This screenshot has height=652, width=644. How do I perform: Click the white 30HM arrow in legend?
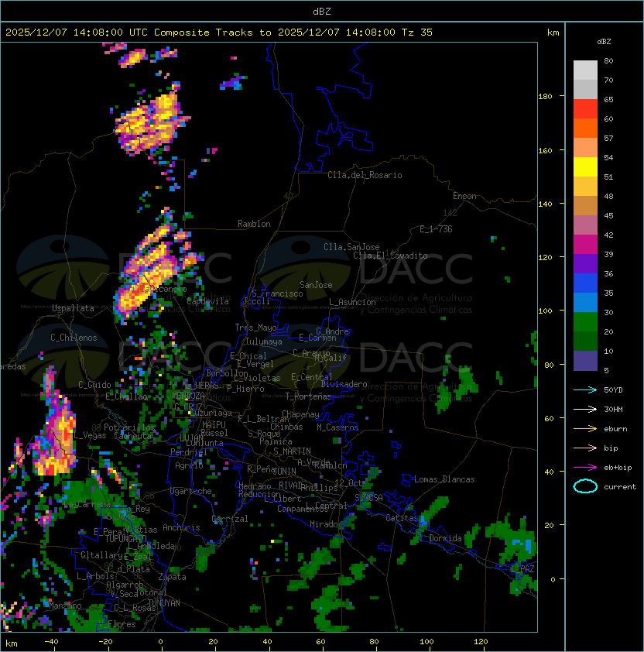[x=585, y=409]
